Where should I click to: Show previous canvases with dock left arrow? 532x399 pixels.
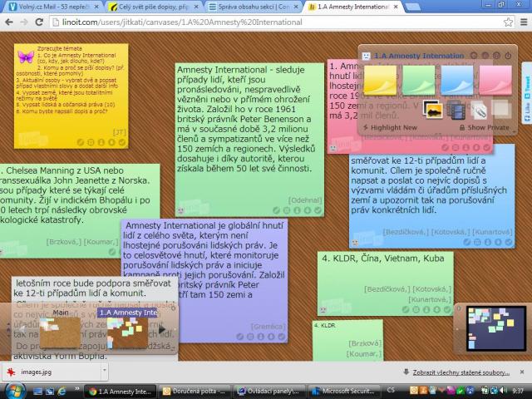[x=22, y=329]
